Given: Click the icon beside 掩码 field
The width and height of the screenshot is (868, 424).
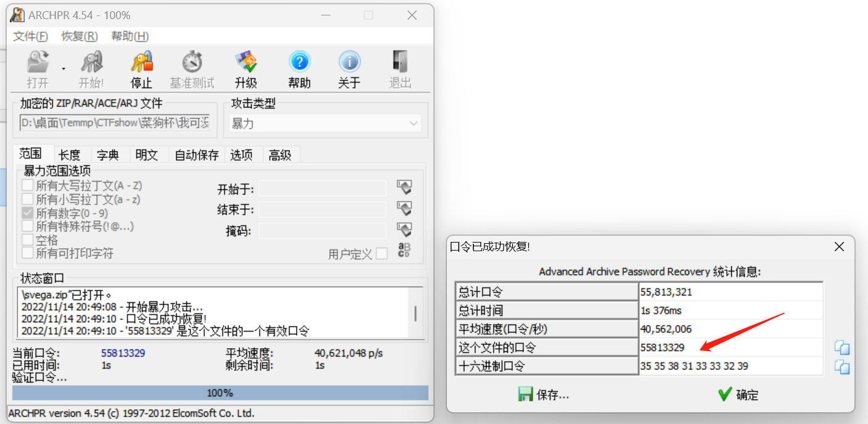Looking at the screenshot, I should (404, 230).
